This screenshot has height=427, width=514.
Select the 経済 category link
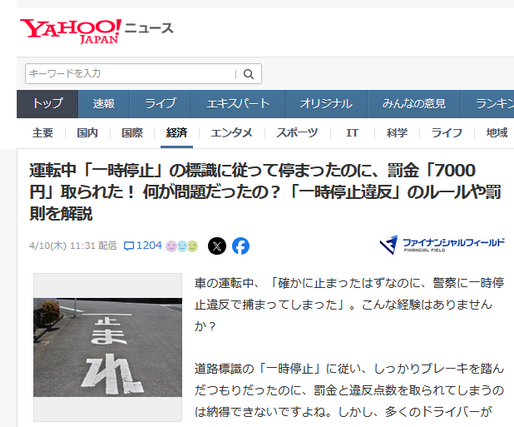pos(177,133)
